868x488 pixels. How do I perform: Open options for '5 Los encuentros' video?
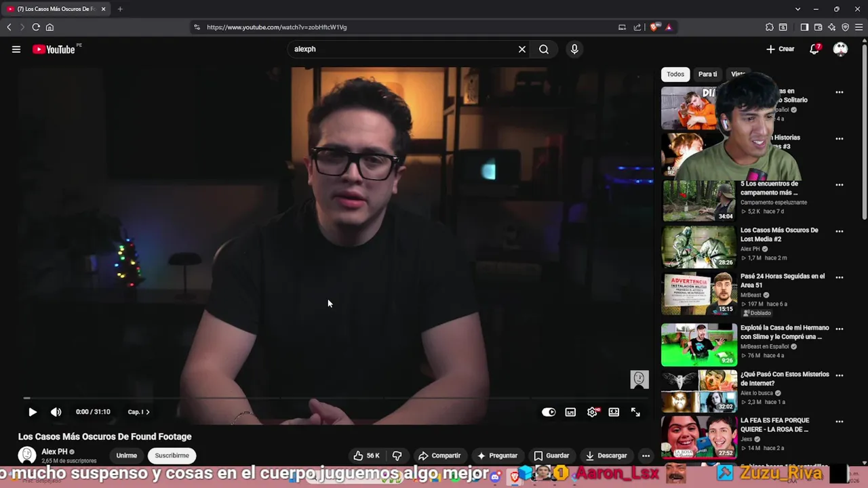coord(840,184)
